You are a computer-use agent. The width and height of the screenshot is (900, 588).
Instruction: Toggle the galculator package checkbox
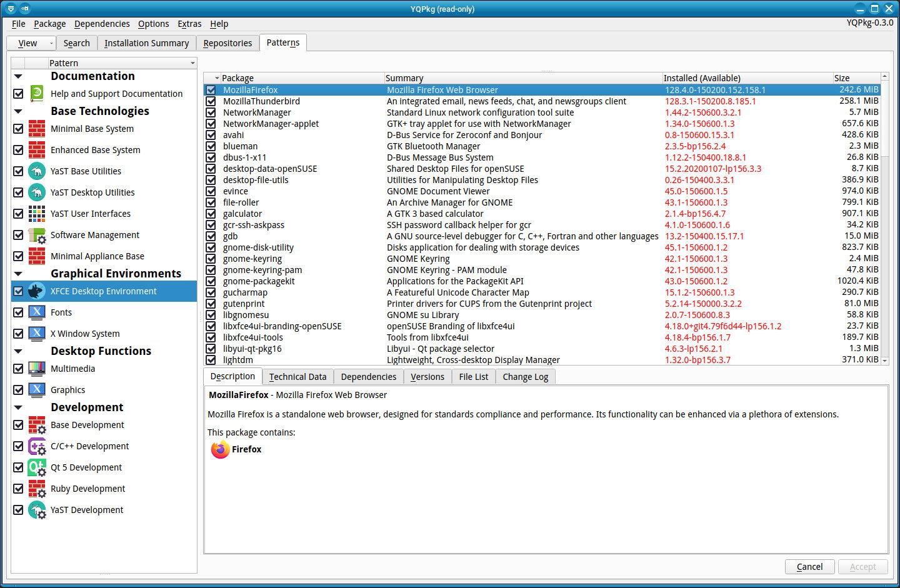tap(211, 214)
